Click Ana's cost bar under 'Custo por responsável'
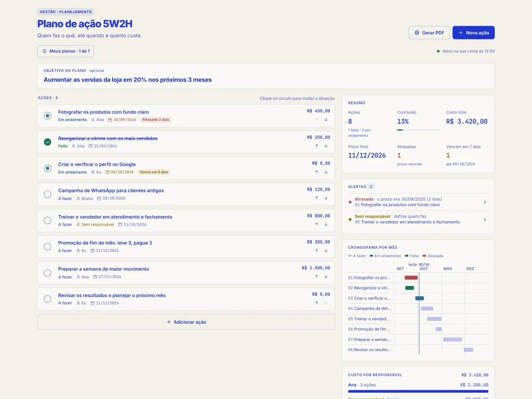The image size is (532, 399). (x=418, y=391)
